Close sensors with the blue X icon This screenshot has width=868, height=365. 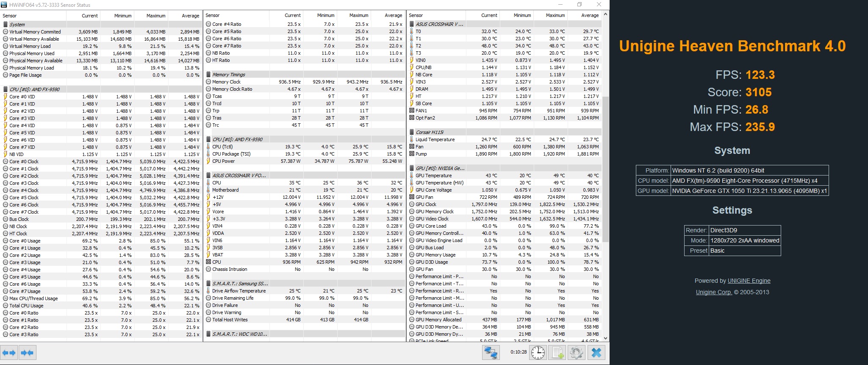click(596, 352)
